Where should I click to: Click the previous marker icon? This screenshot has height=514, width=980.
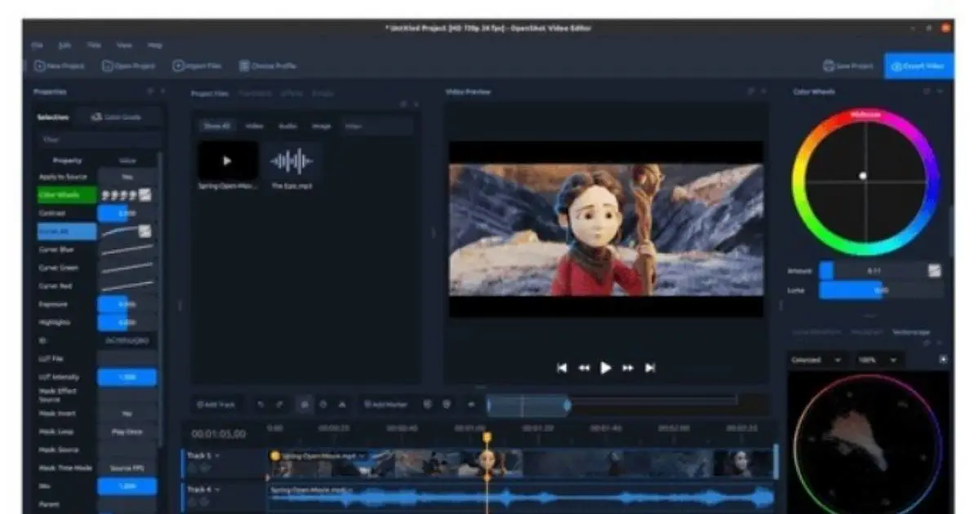tap(428, 405)
